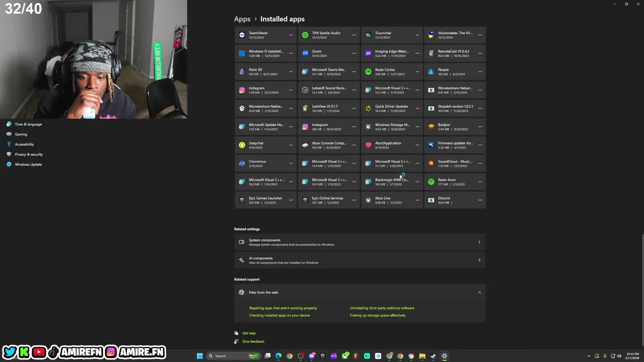The width and height of the screenshot is (644, 362).
Task: Open Microsoft Edge from the taskbar
Action: coord(278,356)
